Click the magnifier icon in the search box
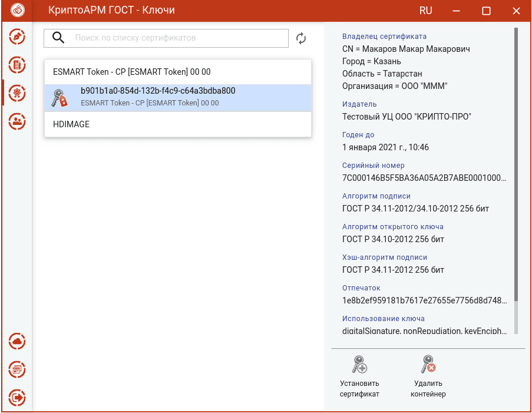The height and width of the screenshot is (413, 532). 58,38
